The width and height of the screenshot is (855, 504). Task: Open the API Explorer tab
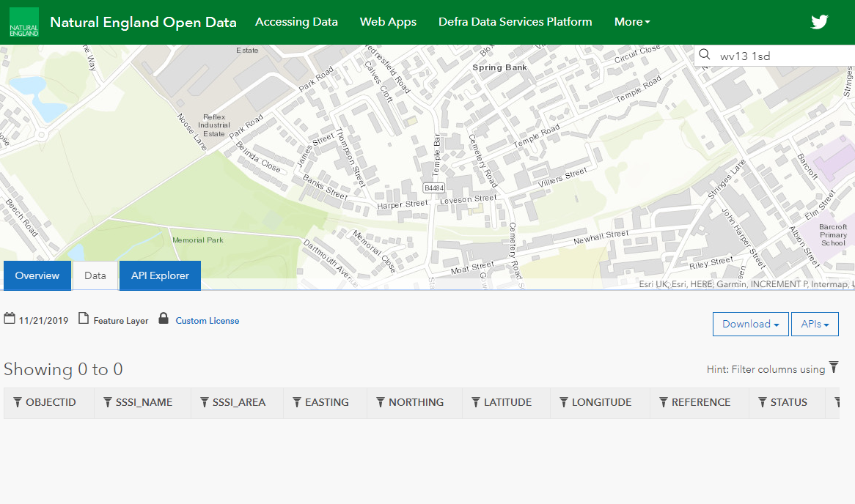click(x=160, y=275)
